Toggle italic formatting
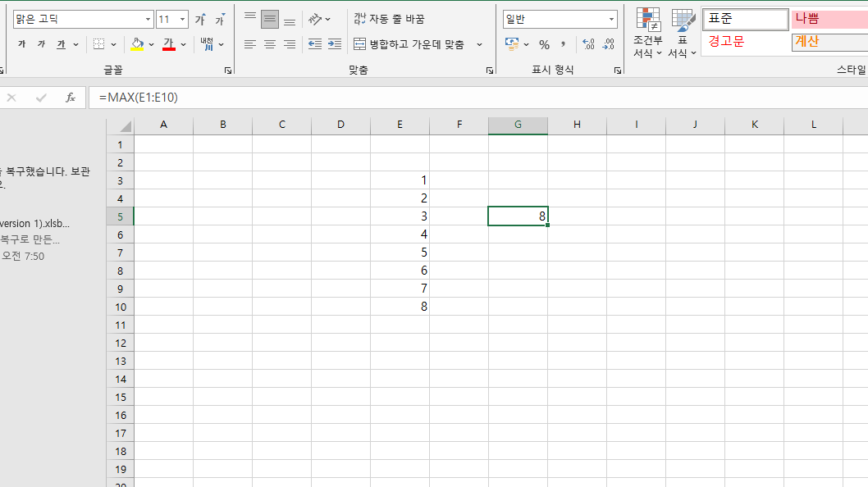Viewport: 868px width, 487px height. [x=39, y=43]
